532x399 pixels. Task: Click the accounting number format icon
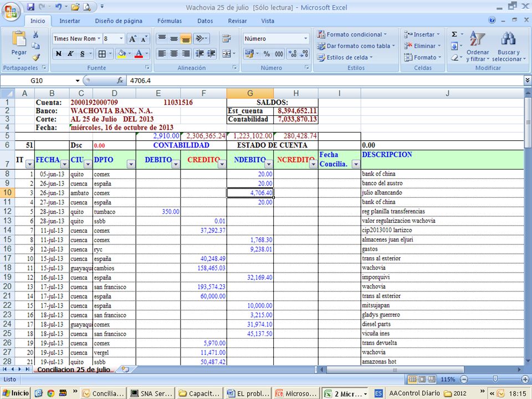point(249,54)
